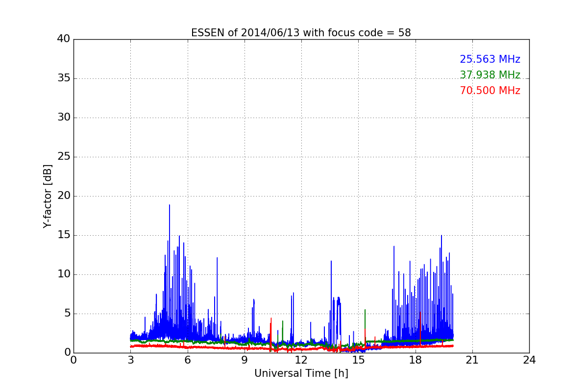Click the 'Universal Time [h]' axis label

pos(301,373)
